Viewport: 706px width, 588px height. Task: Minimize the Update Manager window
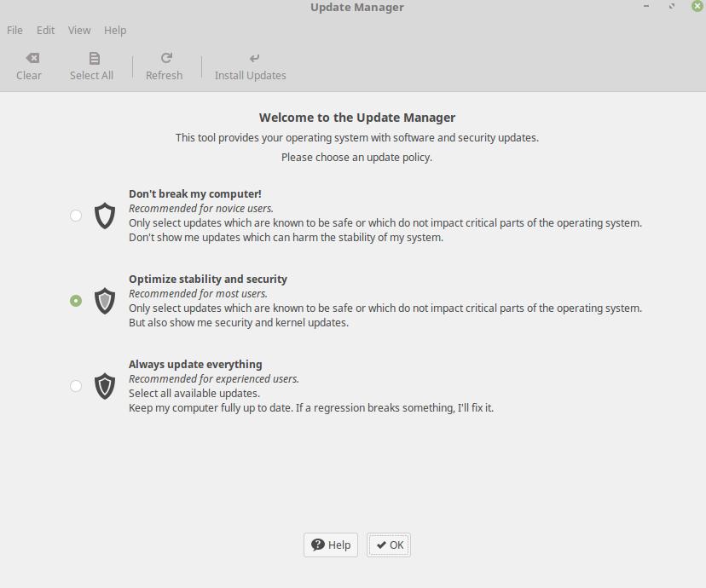646,6
